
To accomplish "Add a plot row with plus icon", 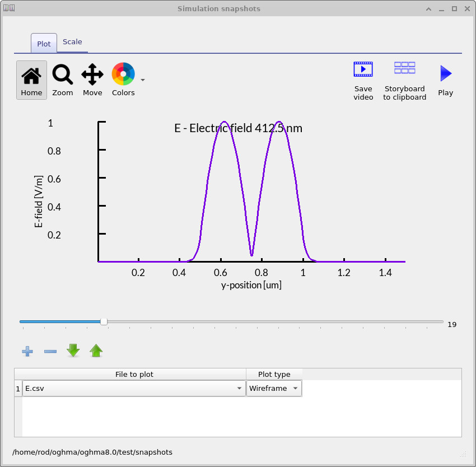I will tap(27, 351).
